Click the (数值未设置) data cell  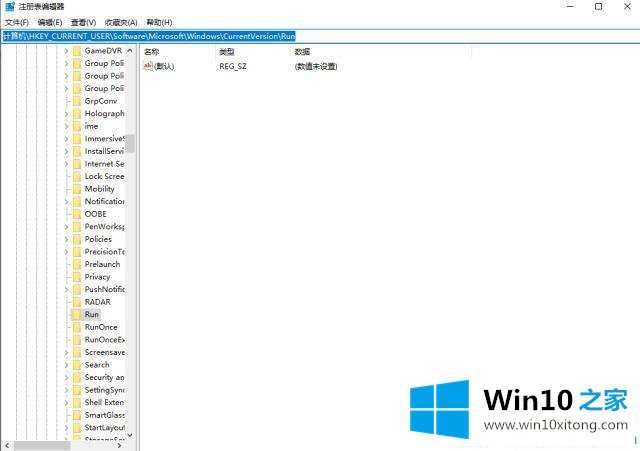(316, 66)
